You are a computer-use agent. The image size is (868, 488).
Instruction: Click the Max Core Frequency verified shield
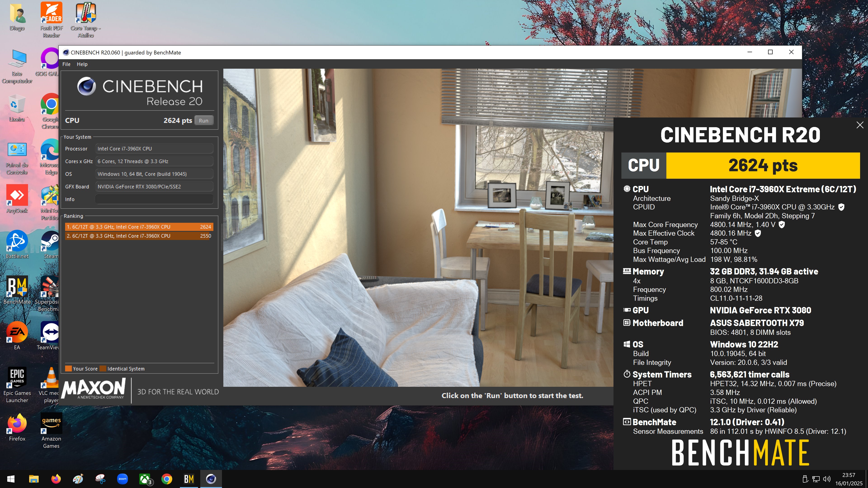tap(782, 224)
